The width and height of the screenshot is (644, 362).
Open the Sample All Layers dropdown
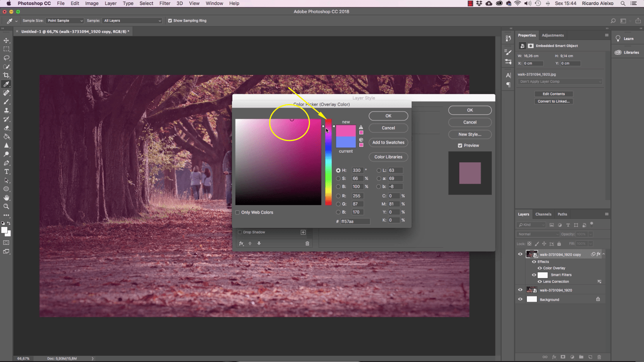pyautogui.click(x=132, y=21)
